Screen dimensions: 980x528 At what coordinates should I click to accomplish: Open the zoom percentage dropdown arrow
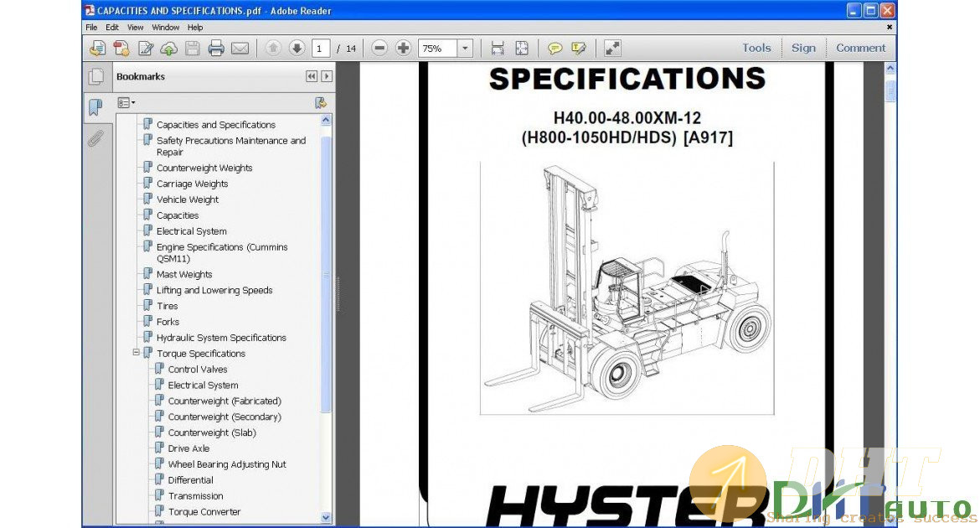(x=465, y=48)
